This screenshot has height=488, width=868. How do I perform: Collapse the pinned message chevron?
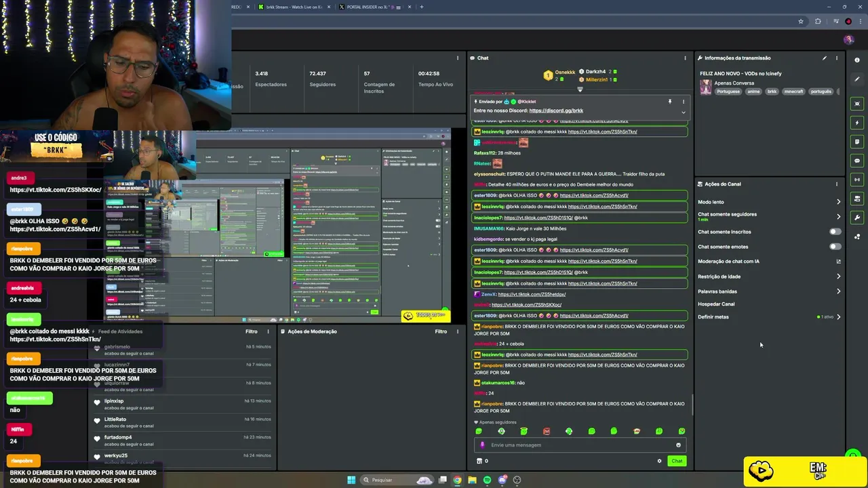(x=683, y=112)
